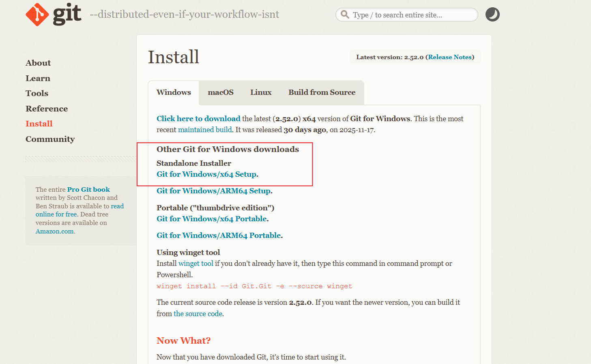Viewport: 591px width, 364px height.
Task: Open the Reference section from the sidebar
Action: [x=46, y=109]
